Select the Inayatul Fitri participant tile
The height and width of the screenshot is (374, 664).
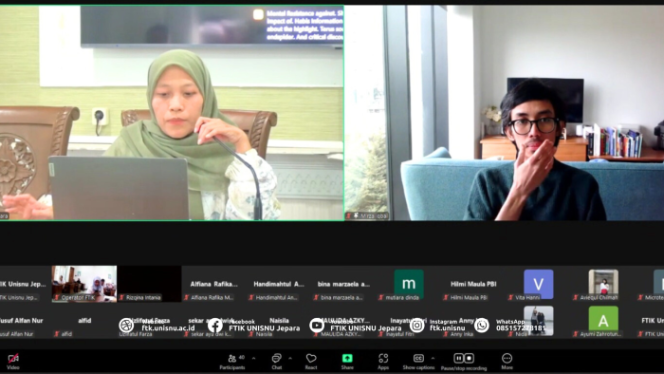pos(409,321)
